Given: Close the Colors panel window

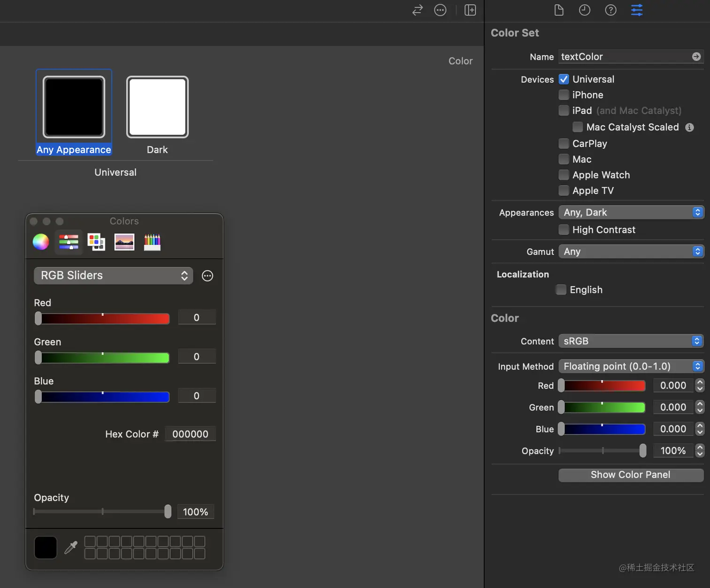Looking at the screenshot, I should (x=34, y=221).
